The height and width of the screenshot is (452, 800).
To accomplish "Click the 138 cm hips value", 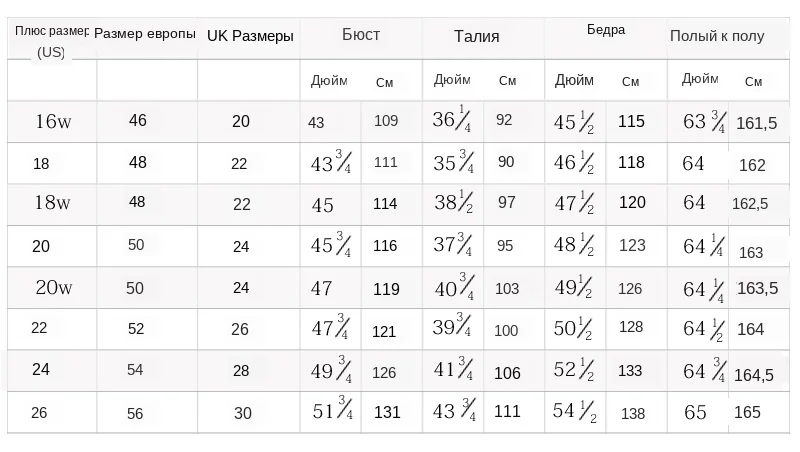I will tap(633, 413).
